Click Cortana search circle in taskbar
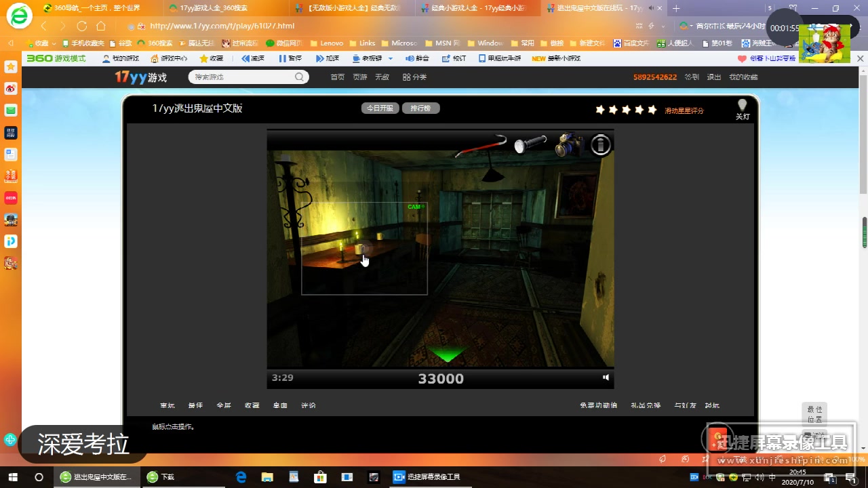The image size is (868, 488). [39, 477]
